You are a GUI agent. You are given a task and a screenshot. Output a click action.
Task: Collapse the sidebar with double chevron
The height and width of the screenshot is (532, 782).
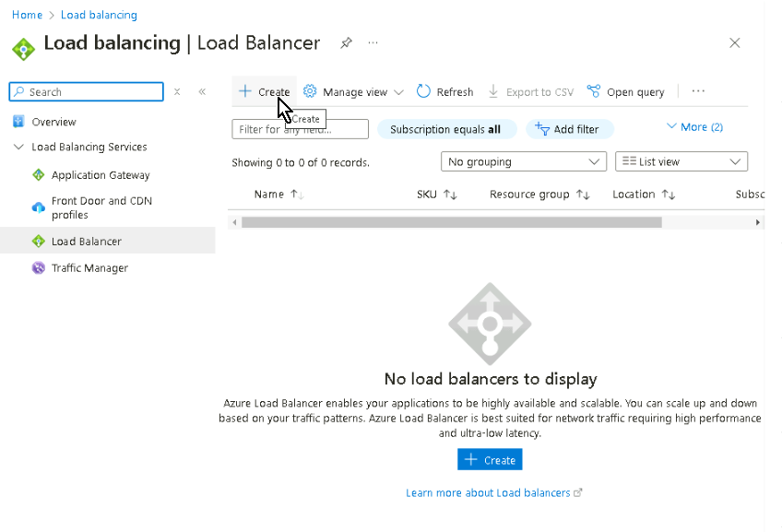(x=202, y=92)
